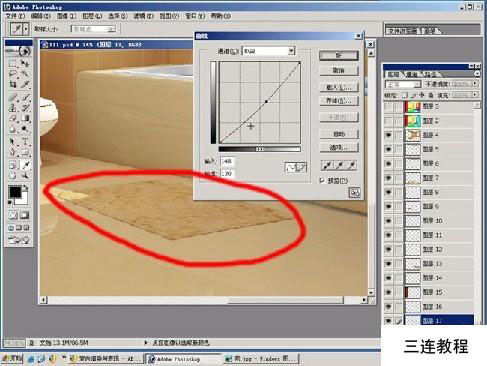The width and height of the screenshot is (487, 366).
Task: Select the Rectangular Marquee tool
Action: point(13,64)
